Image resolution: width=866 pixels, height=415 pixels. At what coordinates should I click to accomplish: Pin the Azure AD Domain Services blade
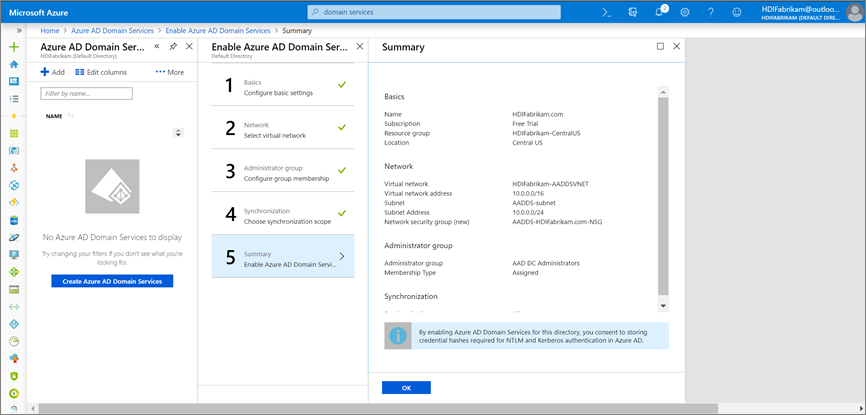coord(173,47)
